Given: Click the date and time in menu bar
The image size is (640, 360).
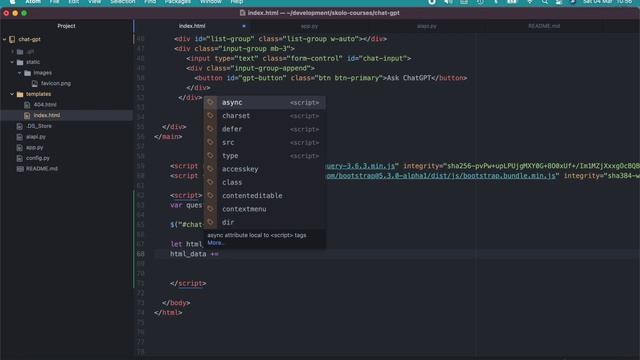Looking at the screenshot, I should pos(607,2).
